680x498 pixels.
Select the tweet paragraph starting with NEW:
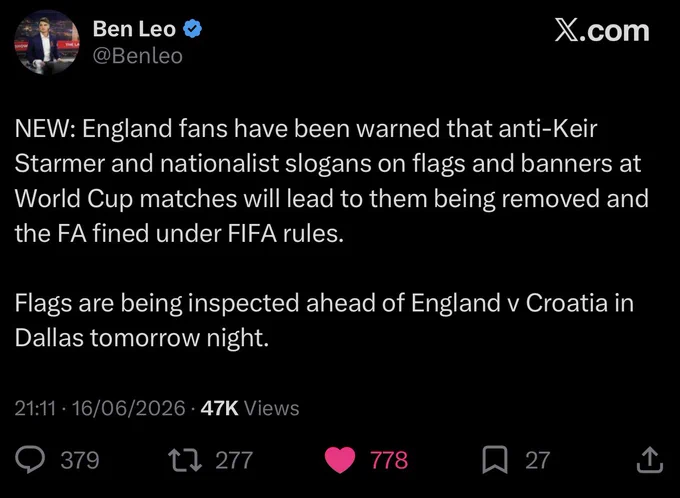coord(332,180)
